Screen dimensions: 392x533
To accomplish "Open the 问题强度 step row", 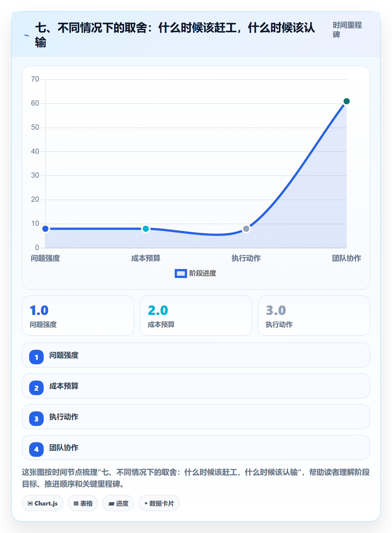I will coord(196,355).
